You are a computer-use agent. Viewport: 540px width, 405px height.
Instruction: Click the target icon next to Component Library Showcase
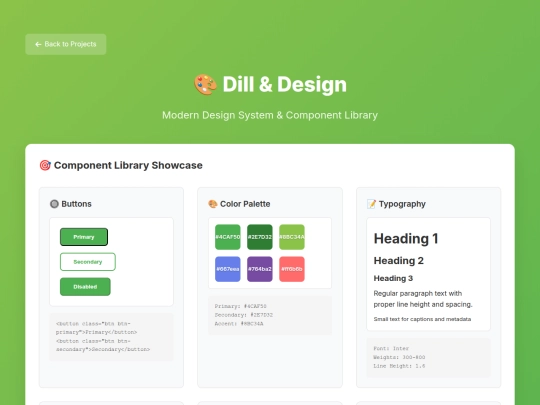point(45,165)
